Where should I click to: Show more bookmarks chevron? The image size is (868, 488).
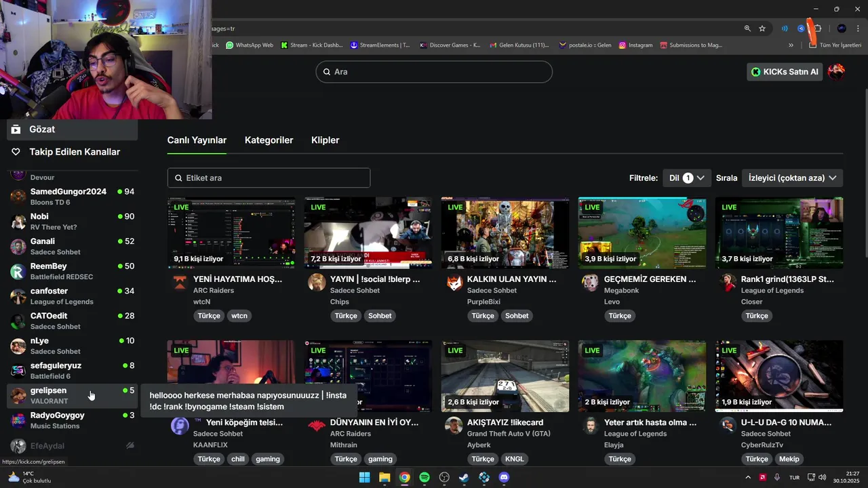point(791,45)
